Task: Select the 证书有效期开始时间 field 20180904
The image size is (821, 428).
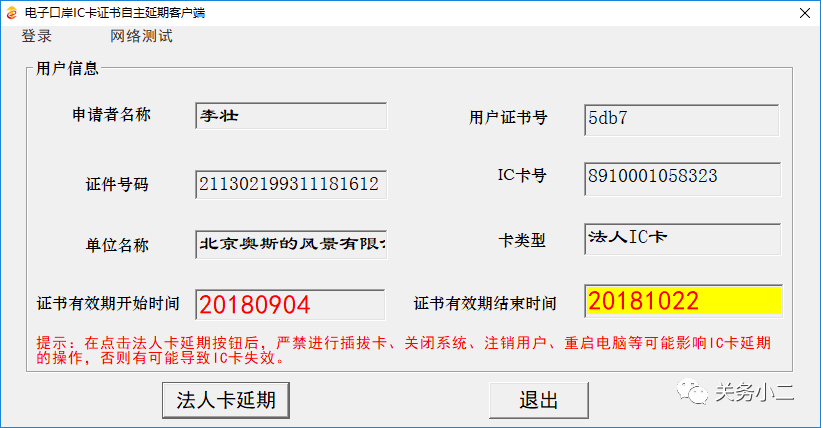Action: click(x=290, y=304)
